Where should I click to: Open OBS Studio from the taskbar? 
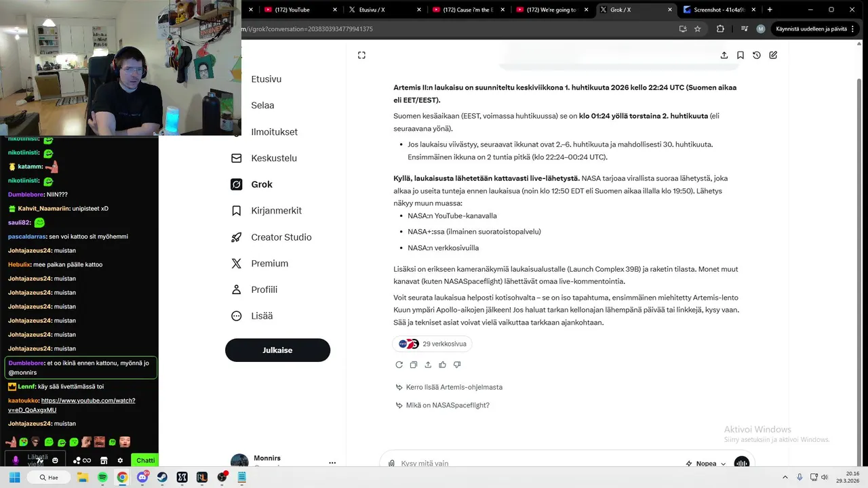point(222,477)
